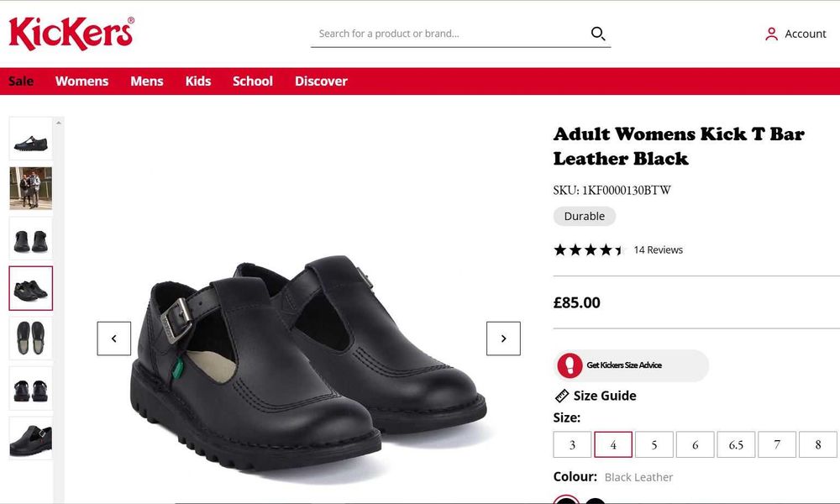Open the Account user icon
Screen dimensions: 840x504
pos(771,34)
